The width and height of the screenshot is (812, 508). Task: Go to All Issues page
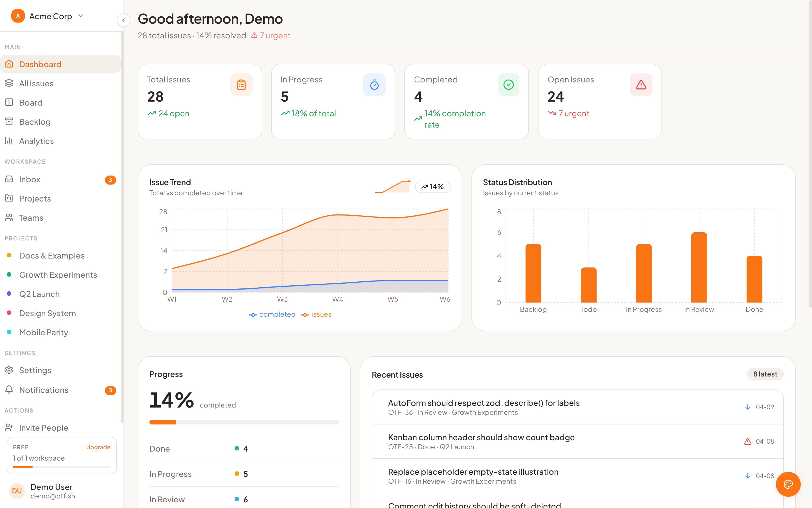[x=60, y=83]
